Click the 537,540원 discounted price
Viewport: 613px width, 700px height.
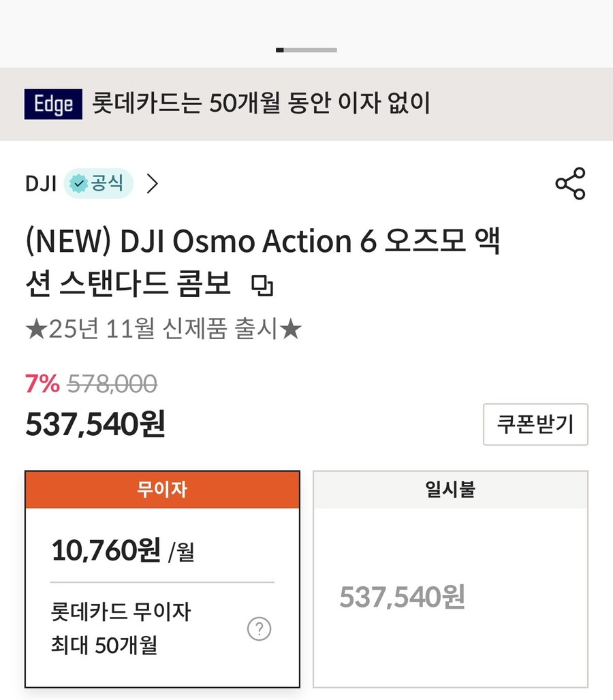coord(95,424)
